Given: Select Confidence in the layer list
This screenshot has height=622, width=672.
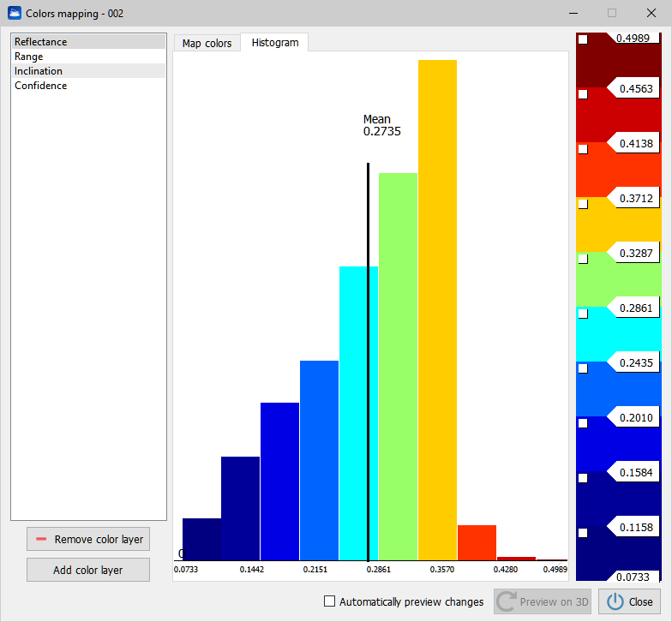Looking at the screenshot, I should (40, 86).
